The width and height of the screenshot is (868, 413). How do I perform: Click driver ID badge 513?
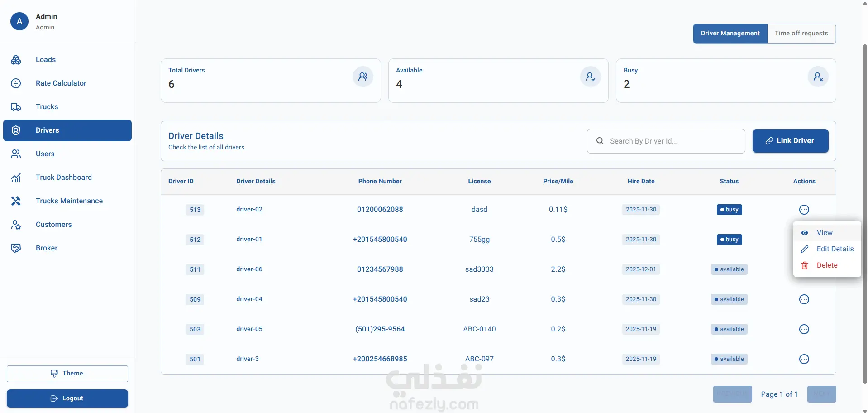coord(195,210)
